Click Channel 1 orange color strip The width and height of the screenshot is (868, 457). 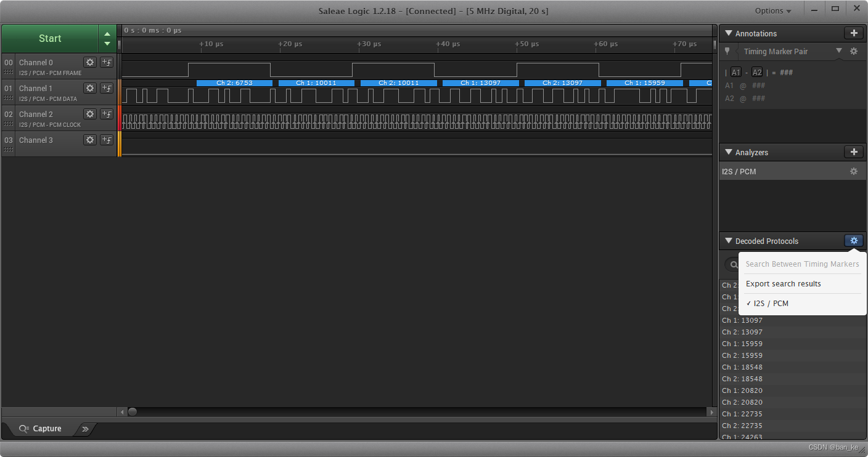point(120,91)
